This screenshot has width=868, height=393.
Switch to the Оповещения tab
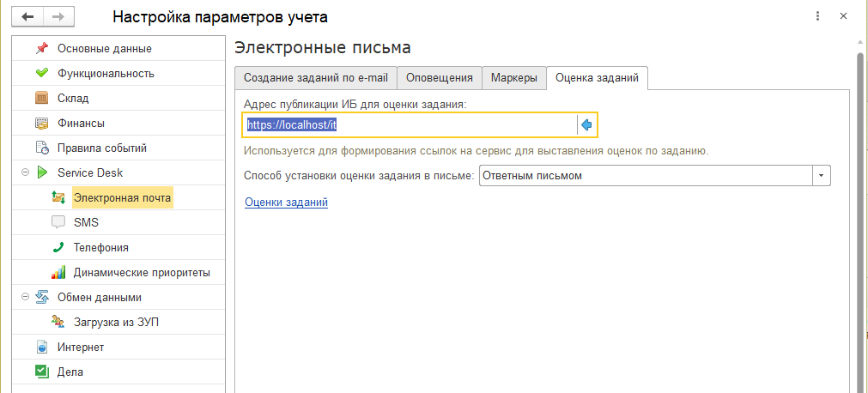point(439,78)
